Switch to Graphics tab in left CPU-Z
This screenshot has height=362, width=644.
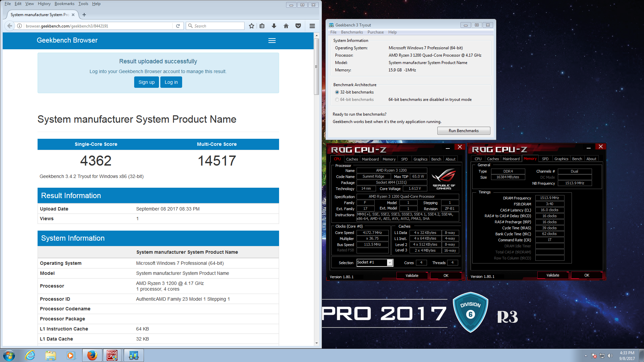[420, 159]
